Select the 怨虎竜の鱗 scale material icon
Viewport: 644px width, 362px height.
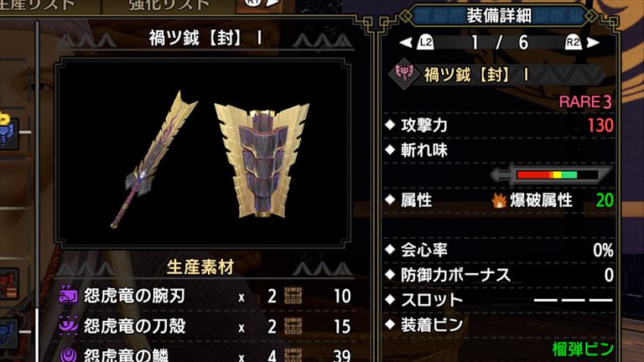(68, 354)
